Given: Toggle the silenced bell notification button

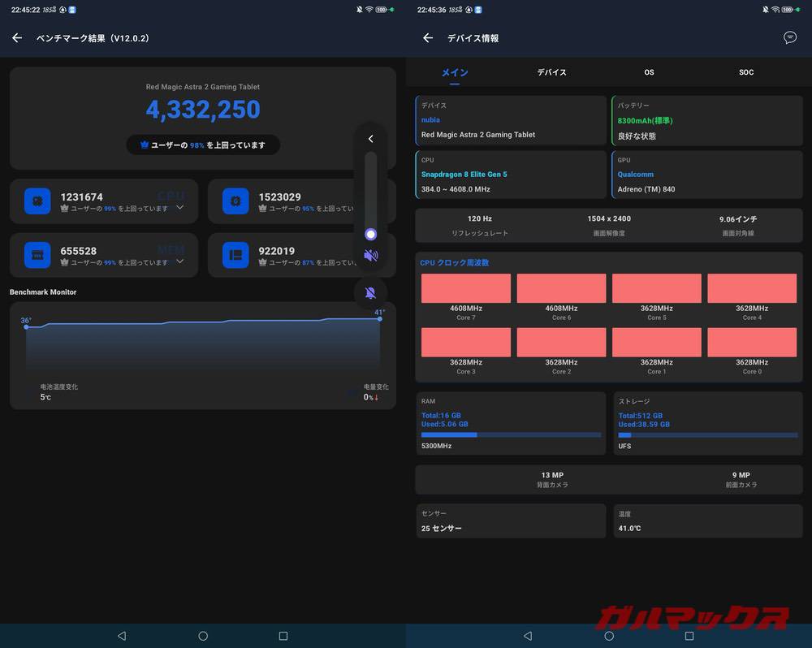Looking at the screenshot, I should (x=370, y=293).
